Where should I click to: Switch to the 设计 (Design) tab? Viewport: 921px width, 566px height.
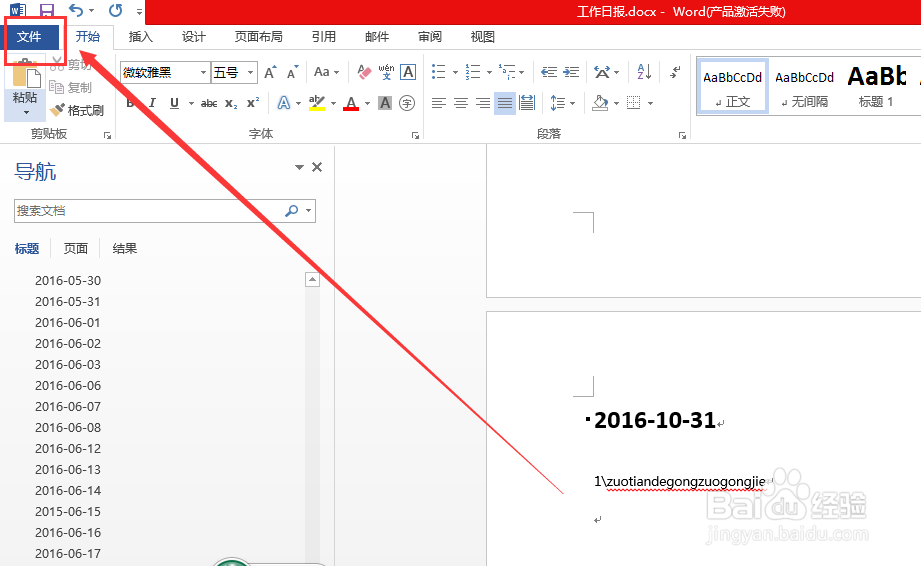[194, 37]
